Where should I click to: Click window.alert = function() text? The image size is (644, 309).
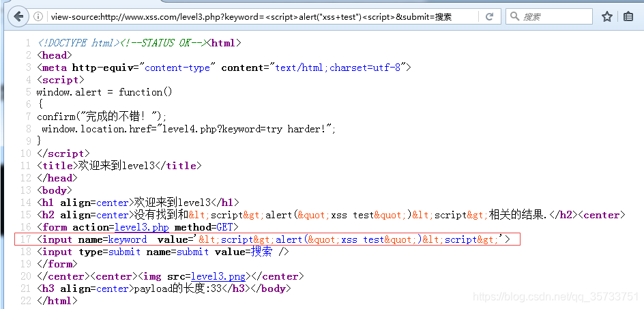104,92
